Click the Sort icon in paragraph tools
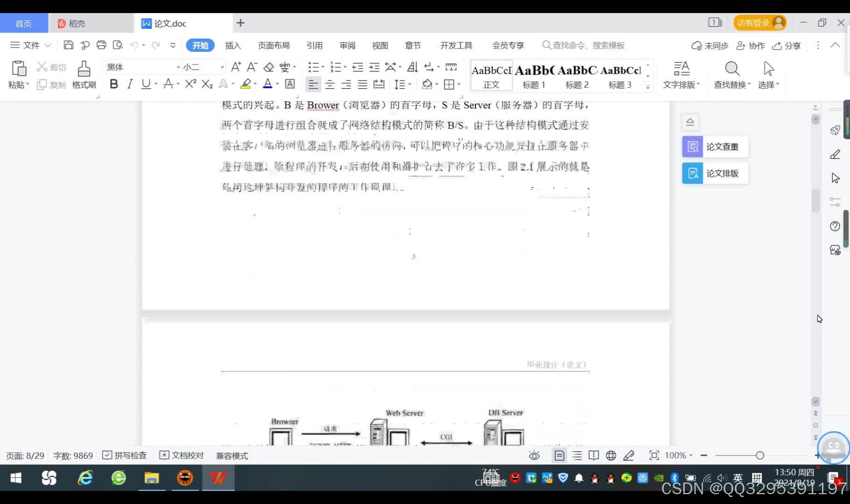This screenshot has height=504, width=850. [412, 67]
